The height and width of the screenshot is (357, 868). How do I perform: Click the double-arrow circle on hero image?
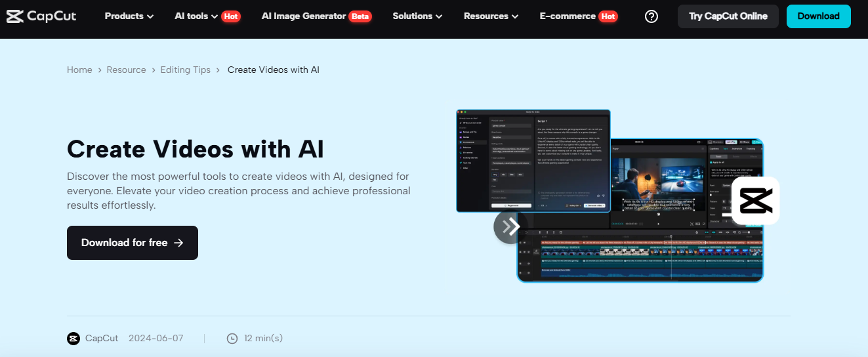[510, 227]
